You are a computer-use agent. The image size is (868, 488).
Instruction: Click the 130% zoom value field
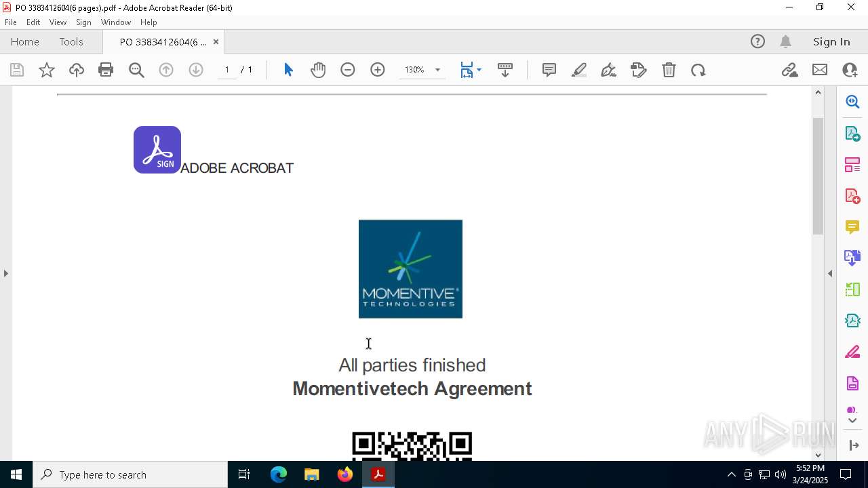[x=414, y=70]
